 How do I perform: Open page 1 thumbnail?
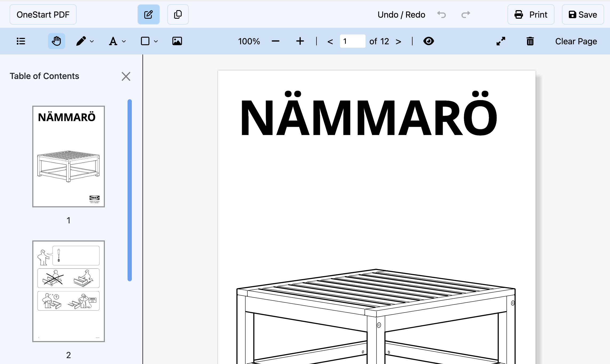69,156
